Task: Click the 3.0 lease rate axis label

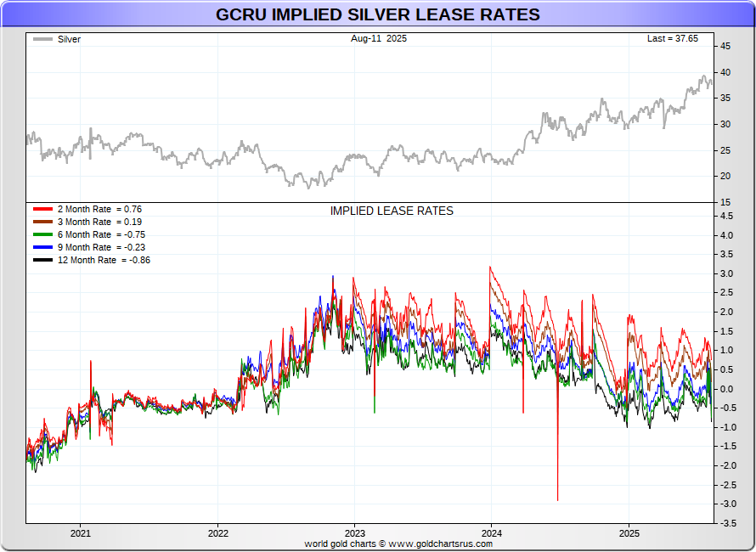Action: point(726,273)
